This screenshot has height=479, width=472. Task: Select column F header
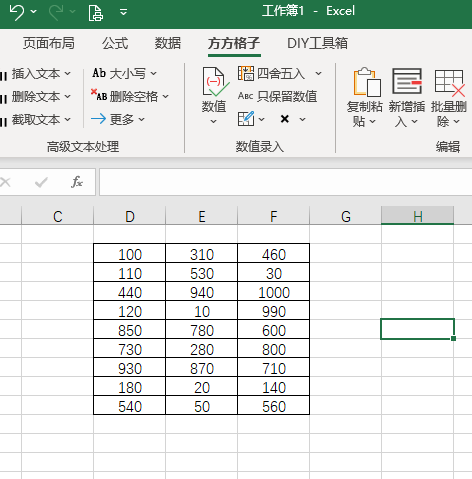[x=274, y=216]
